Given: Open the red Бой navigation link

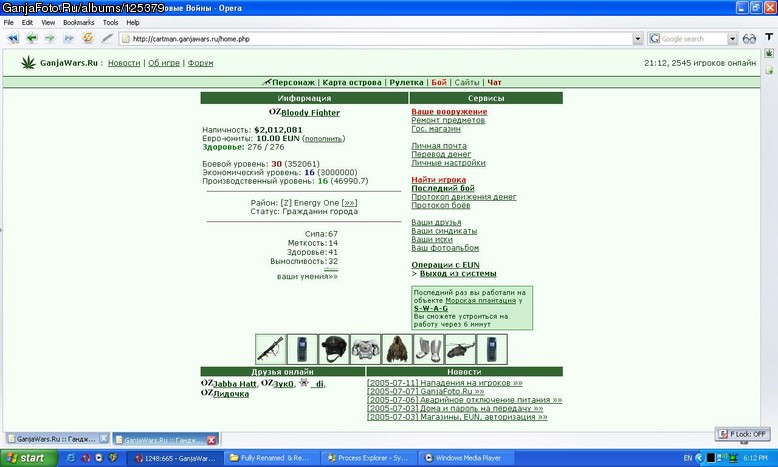Looking at the screenshot, I should (x=439, y=82).
